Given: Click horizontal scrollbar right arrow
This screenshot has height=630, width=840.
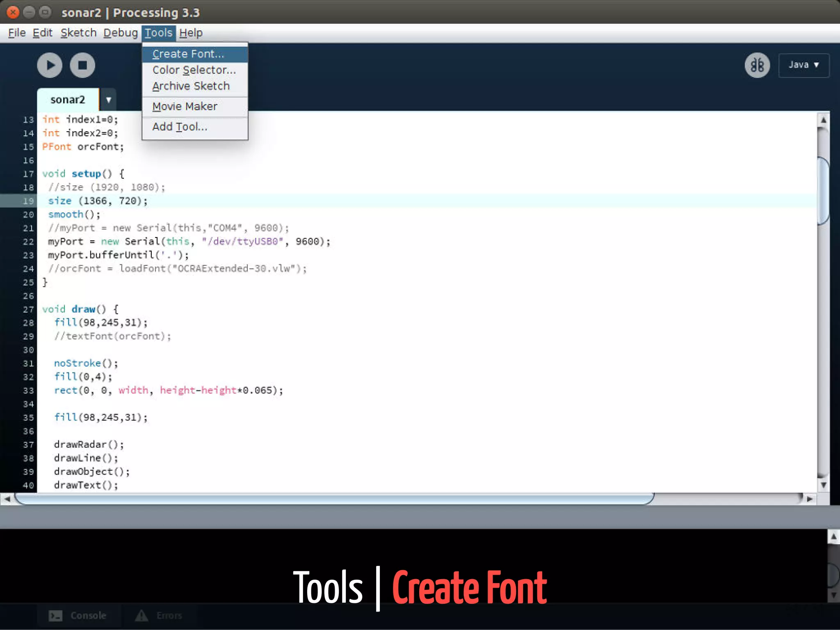Looking at the screenshot, I should (810, 499).
